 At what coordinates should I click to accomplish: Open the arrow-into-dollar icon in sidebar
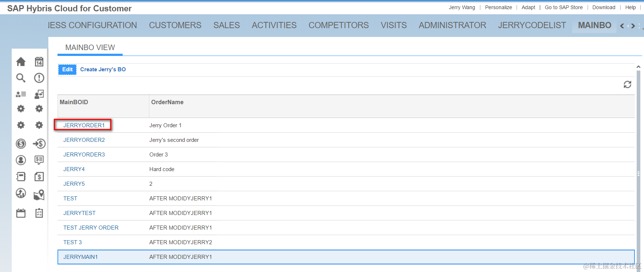click(x=39, y=144)
